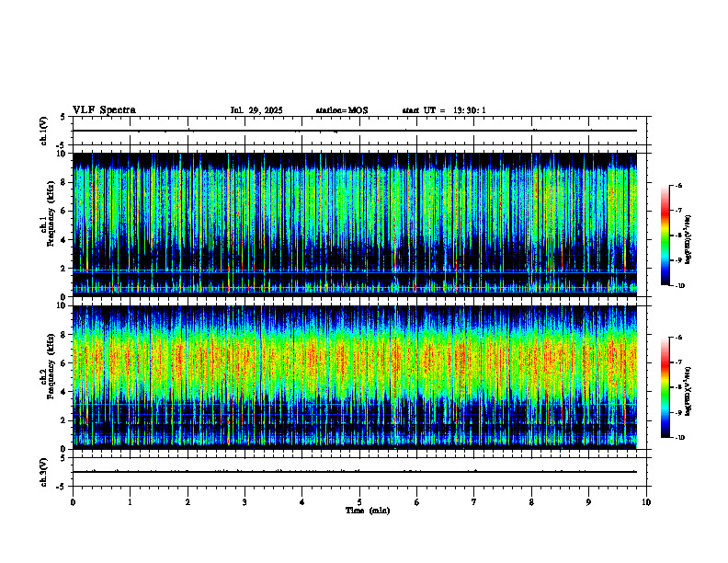The width and height of the screenshot is (728, 563).
Task: Click the ch.2 frequency axis "2" tick label
Action: [64, 420]
